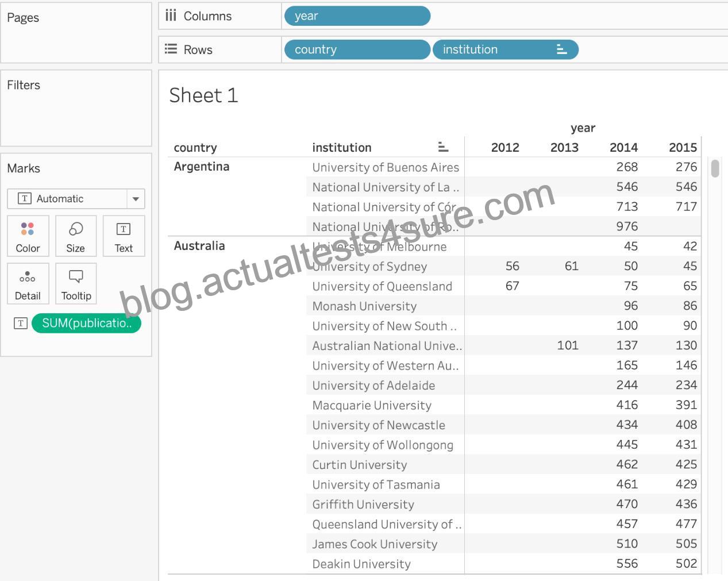Click the text icon beside SUM(publications) pill
This screenshot has width=728, height=581.
[21, 323]
